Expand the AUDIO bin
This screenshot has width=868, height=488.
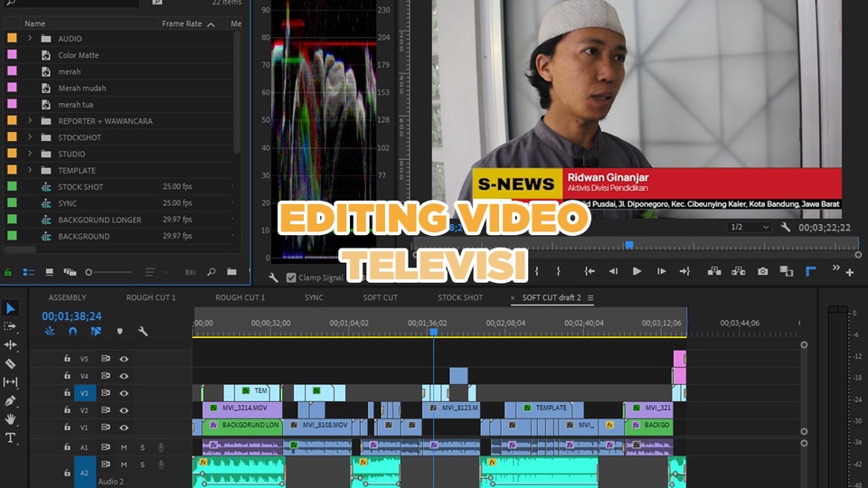(30, 38)
